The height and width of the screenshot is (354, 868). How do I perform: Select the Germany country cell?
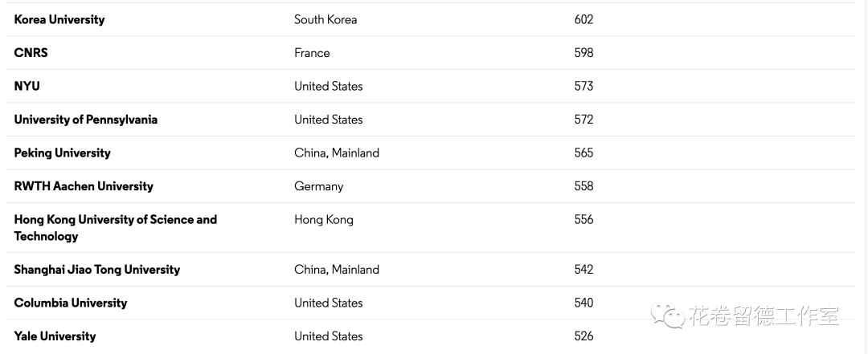click(x=319, y=186)
